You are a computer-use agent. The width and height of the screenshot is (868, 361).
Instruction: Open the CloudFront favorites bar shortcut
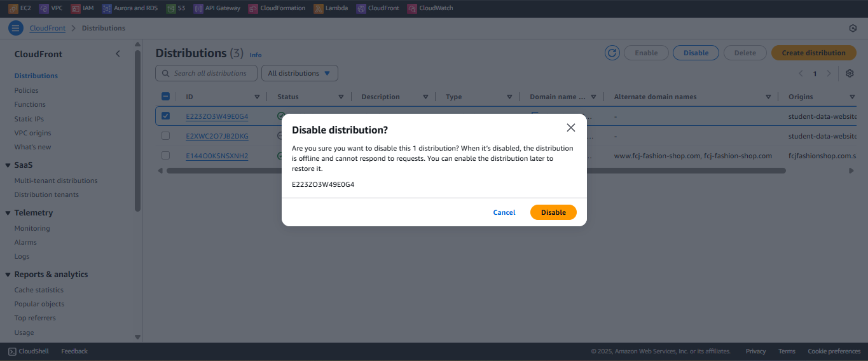[378, 8]
